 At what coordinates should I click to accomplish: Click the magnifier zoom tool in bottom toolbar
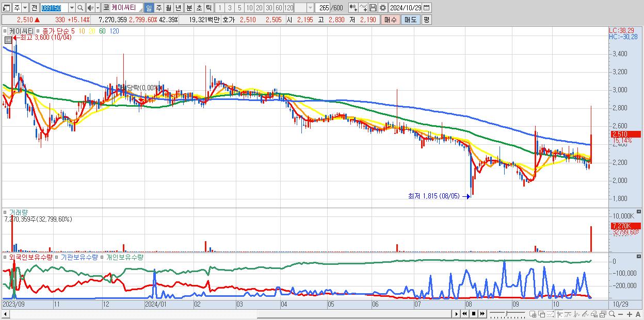(x=611, y=314)
